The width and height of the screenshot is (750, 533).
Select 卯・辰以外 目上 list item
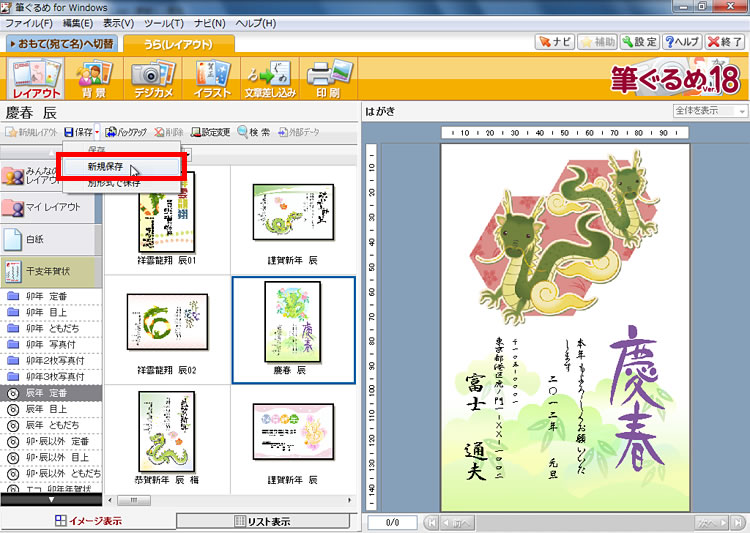point(51,457)
